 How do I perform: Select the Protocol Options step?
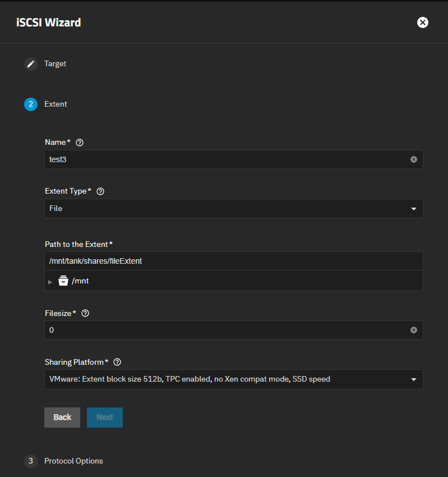click(73, 461)
